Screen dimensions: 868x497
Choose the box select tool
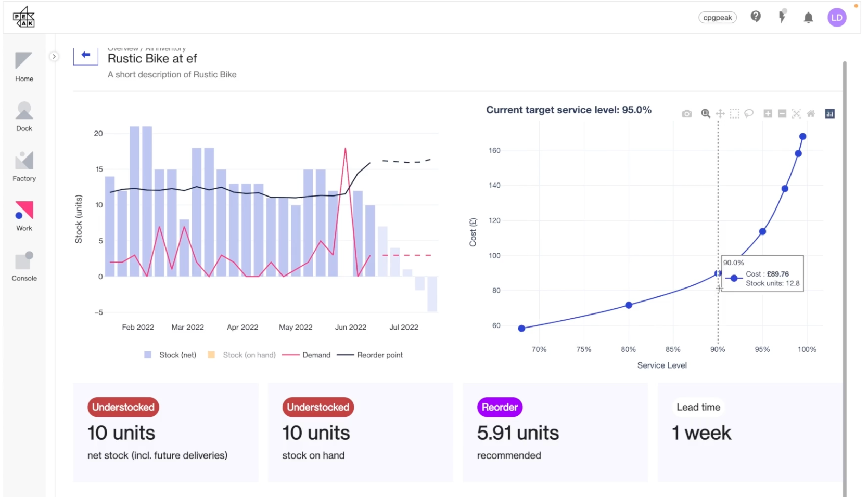point(734,114)
